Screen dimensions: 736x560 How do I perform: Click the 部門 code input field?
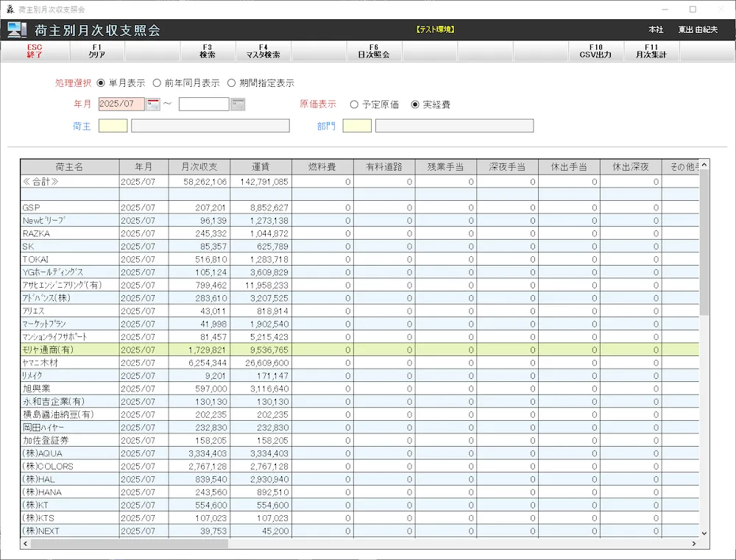coord(357,126)
